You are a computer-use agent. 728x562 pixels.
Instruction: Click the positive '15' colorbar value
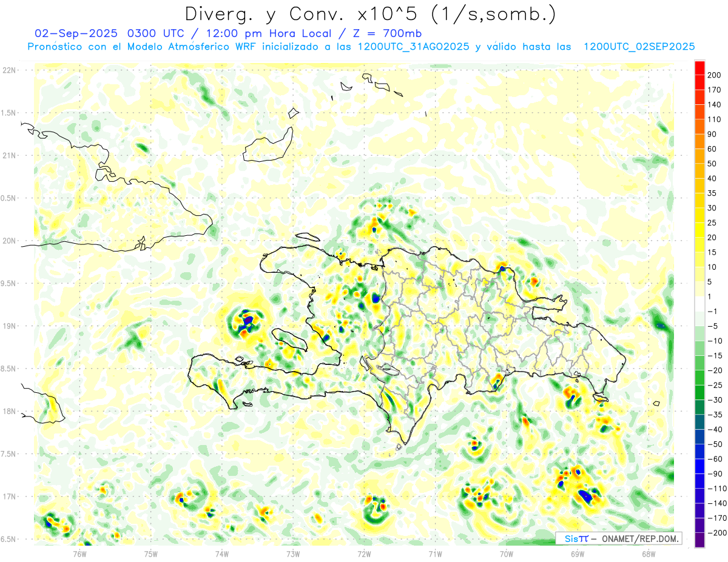pos(712,252)
